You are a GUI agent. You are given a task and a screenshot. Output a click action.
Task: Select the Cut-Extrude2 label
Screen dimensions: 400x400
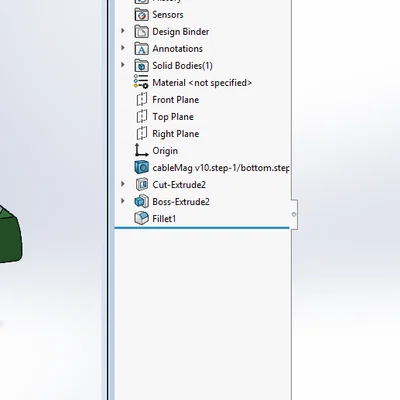179,185
